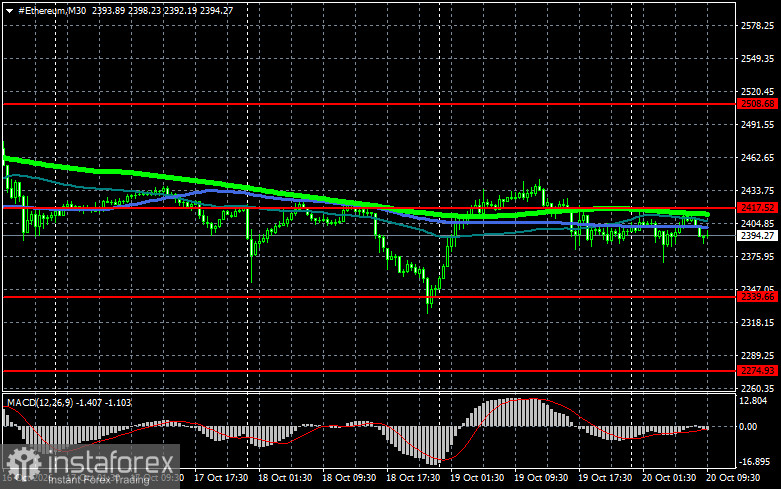Image resolution: width=781 pixels, height=489 pixels.
Task: Select the red 2417.52 price level label
Action: (x=758, y=207)
